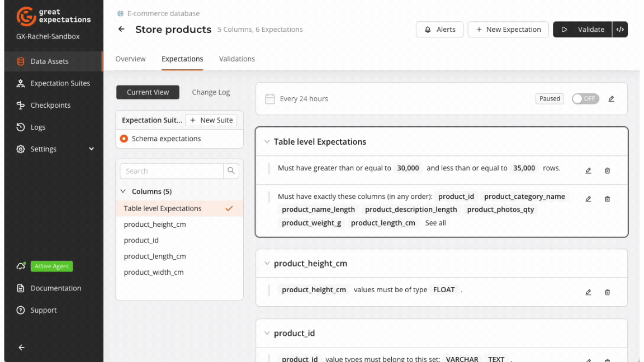Collapse the Table level Expectations section
Screen dimensions: 644x362
[267, 141]
